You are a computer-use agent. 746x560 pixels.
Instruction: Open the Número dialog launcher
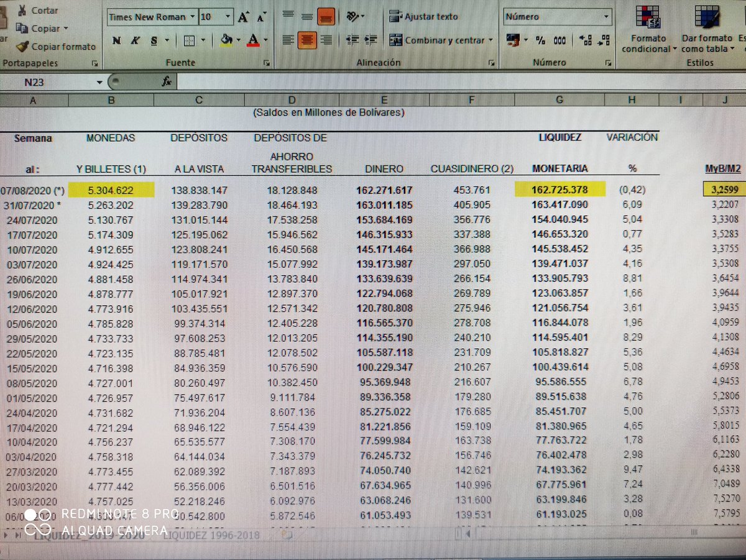click(x=608, y=63)
